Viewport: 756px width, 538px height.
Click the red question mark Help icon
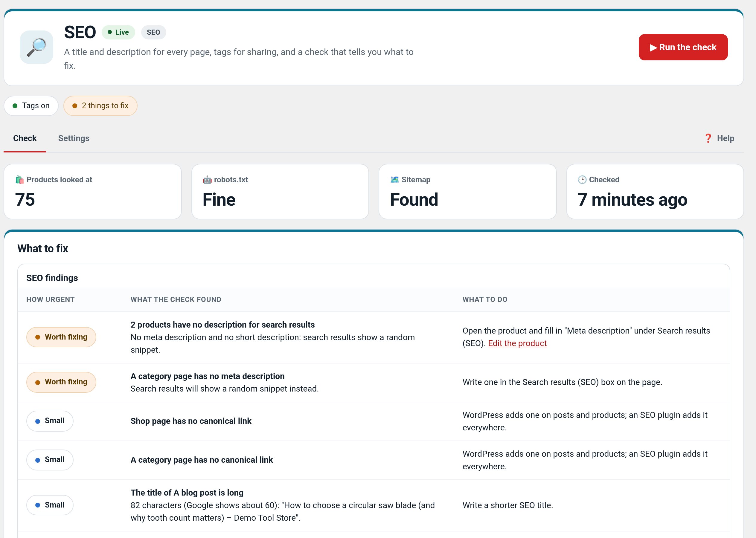(708, 138)
